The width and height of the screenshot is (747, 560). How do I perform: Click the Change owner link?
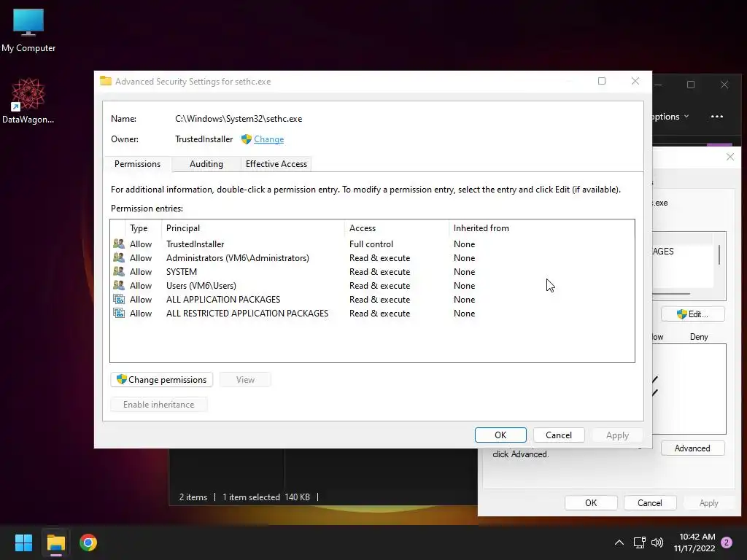(x=268, y=139)
